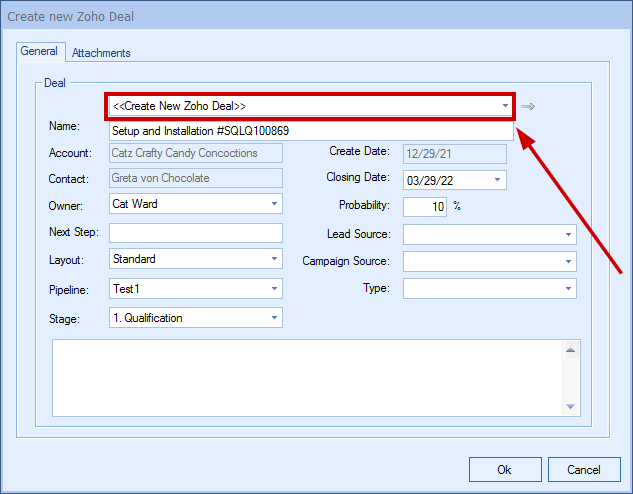Expand the Lead Source dropdown
This screenshot has width=633, height=494.
(568, 235)
